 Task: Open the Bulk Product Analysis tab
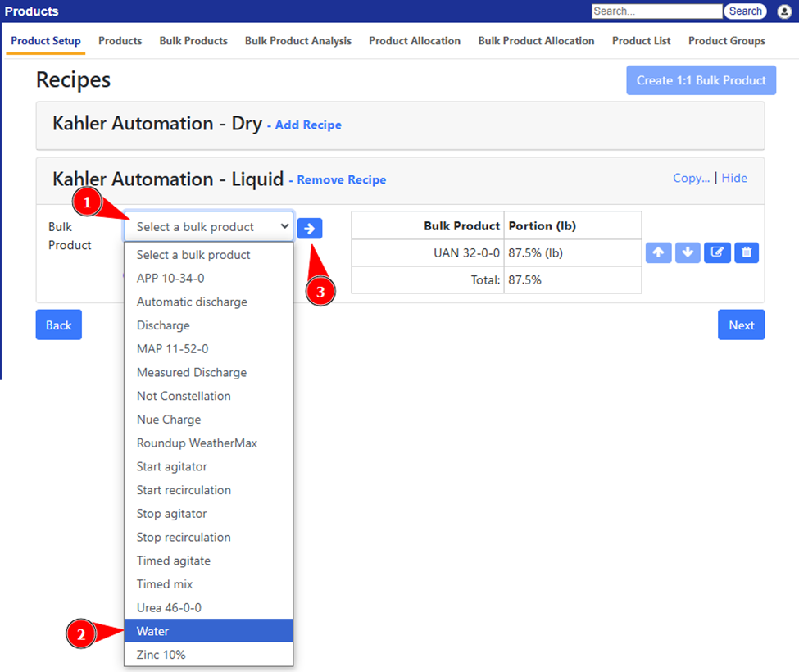point(298,40)
